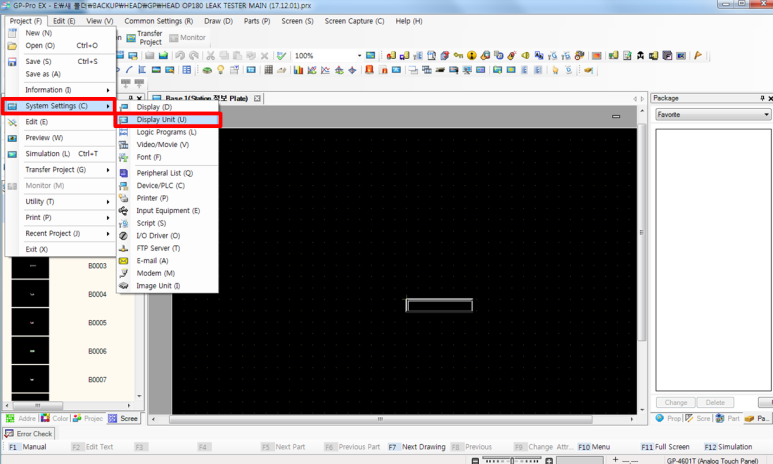Click the table list toolbar icon
This screenshot has width=773, height=464.
tap(186, 70)
